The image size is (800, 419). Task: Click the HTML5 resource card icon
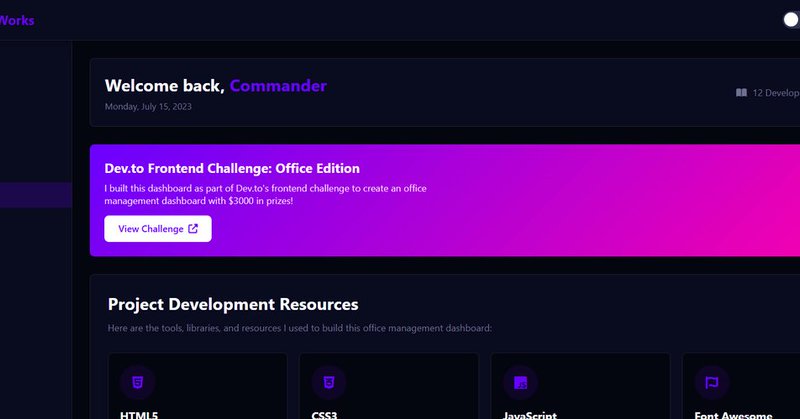point(137,382)
